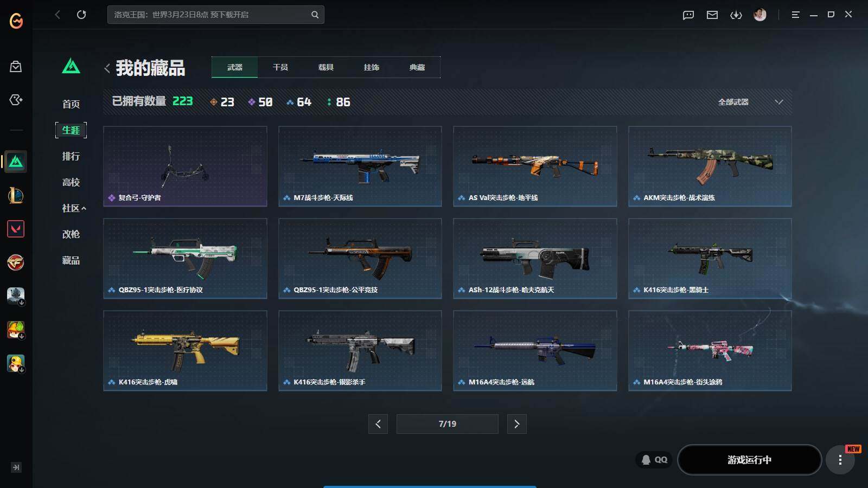The height and width of the screenshot is (488, 868).
Task: Select the 复合弓-守护者 weapon card
Action: click(x=185, y=166)
